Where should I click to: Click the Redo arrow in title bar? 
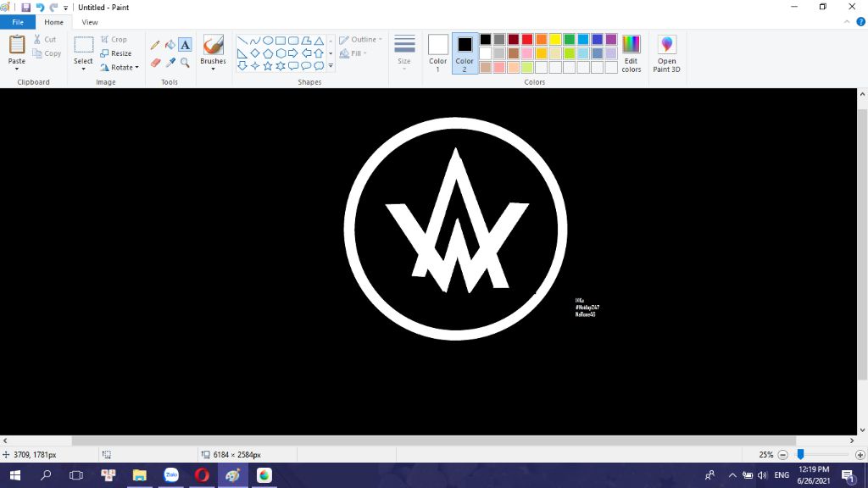53,7
